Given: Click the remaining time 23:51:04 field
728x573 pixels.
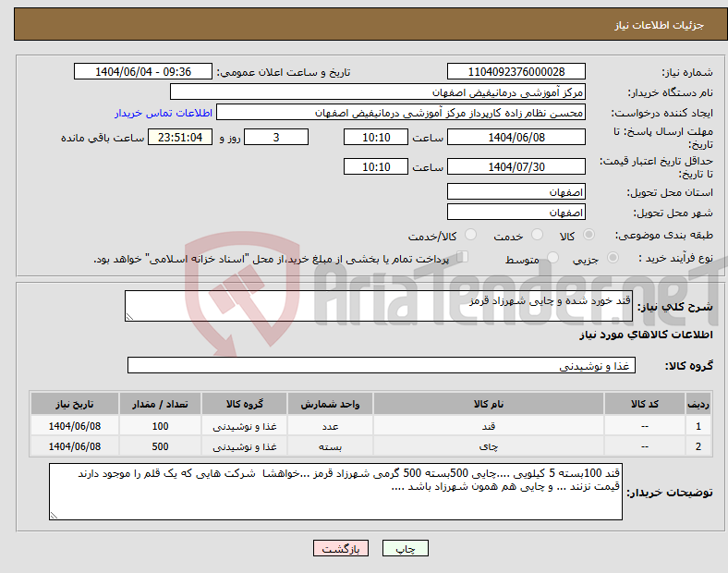Looking at the screenshot, I should coord(180,138).
